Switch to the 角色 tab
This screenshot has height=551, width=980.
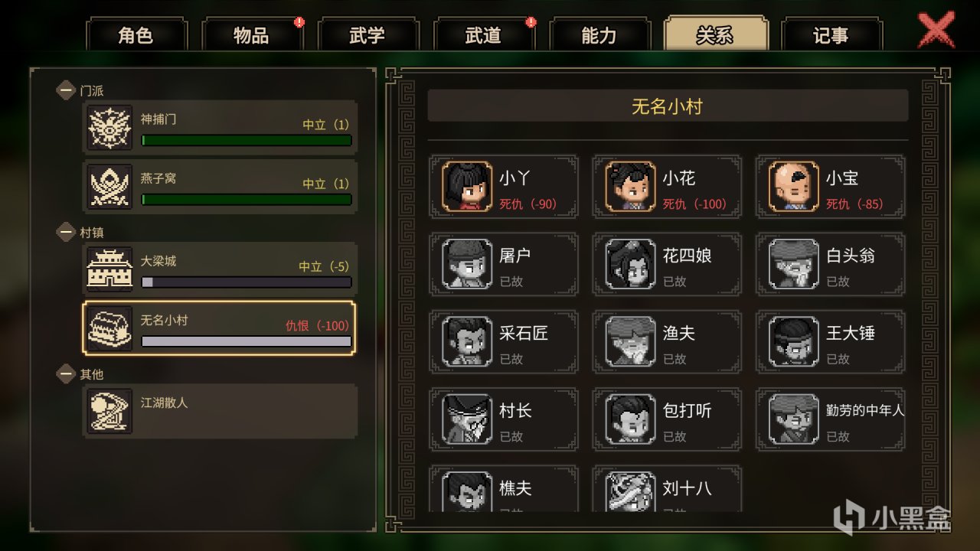(x=136, y=34)
